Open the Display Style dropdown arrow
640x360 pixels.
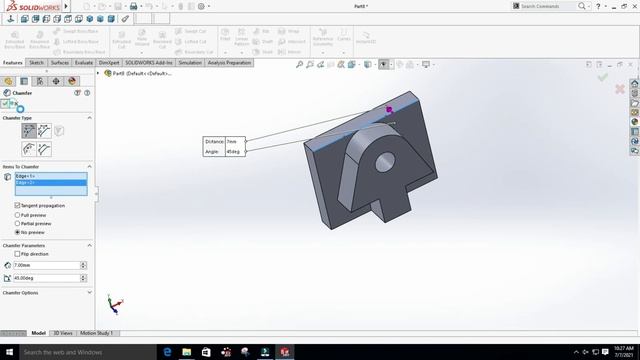point(375,64)
